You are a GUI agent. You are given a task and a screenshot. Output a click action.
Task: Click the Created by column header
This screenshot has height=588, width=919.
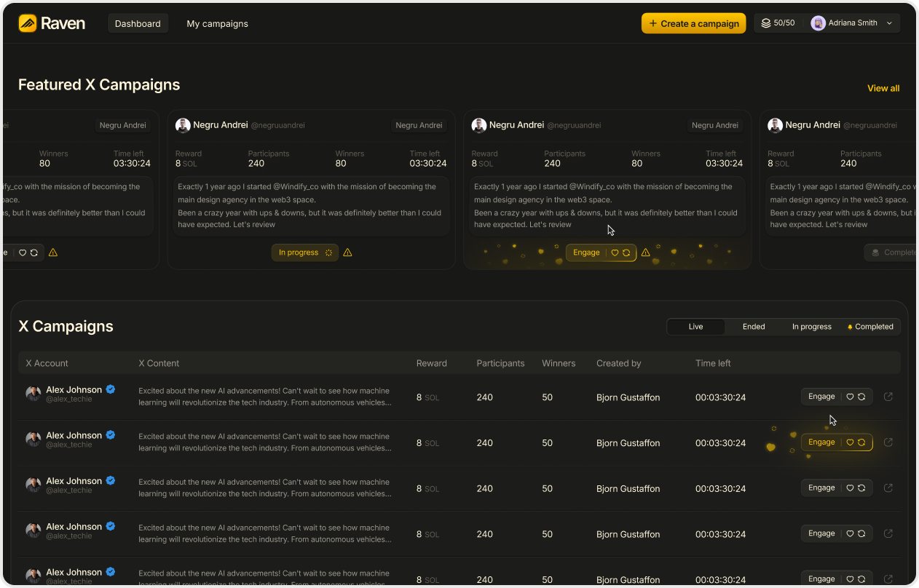pos(619,363)
